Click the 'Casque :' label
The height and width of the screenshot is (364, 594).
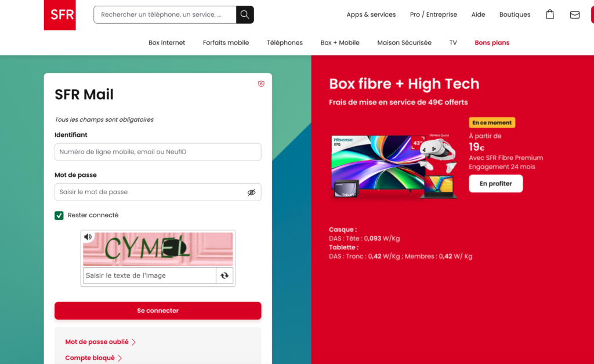343,230
